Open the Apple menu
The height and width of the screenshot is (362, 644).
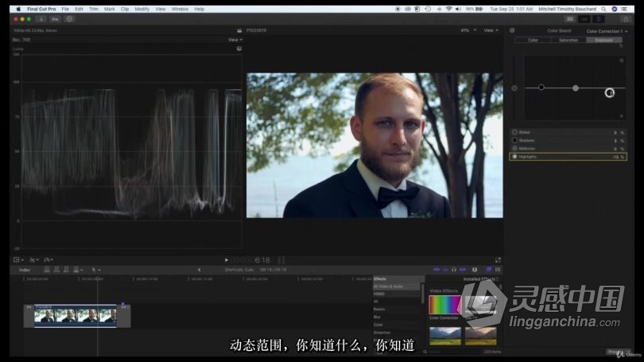(x=18, y=9)
